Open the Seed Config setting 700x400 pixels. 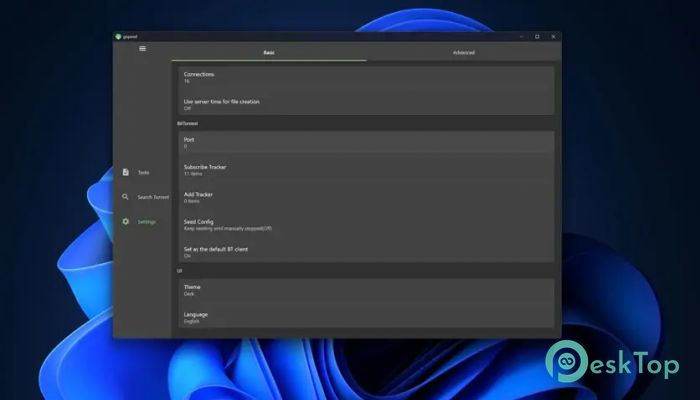click(366, 225)
